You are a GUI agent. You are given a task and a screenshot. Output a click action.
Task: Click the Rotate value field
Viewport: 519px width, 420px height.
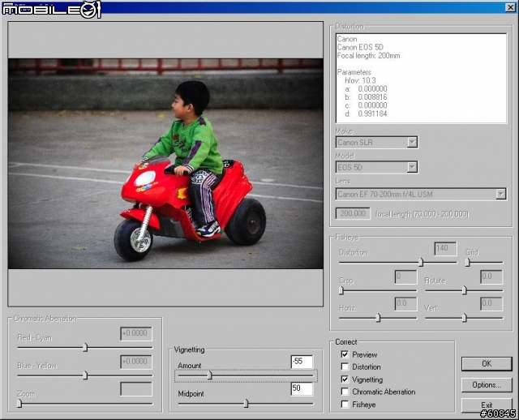(491, 276)
